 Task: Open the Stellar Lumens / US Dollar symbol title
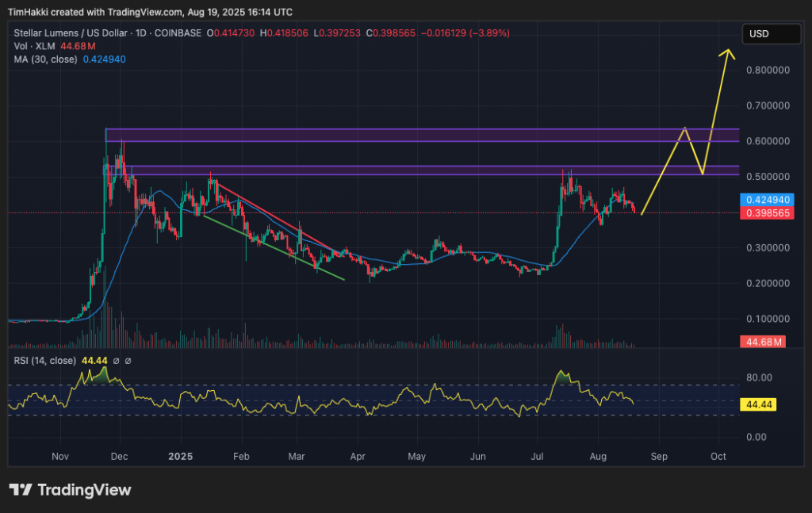(81, 33)
